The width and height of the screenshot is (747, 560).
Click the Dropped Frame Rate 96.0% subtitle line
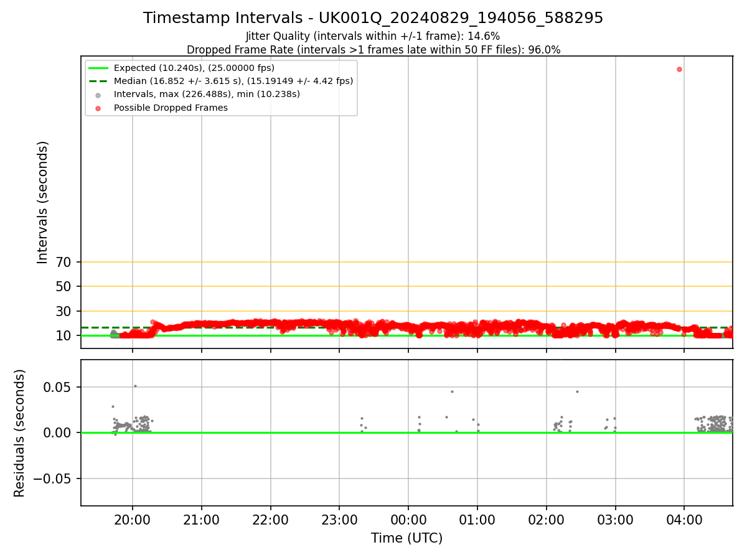point(374,50)
